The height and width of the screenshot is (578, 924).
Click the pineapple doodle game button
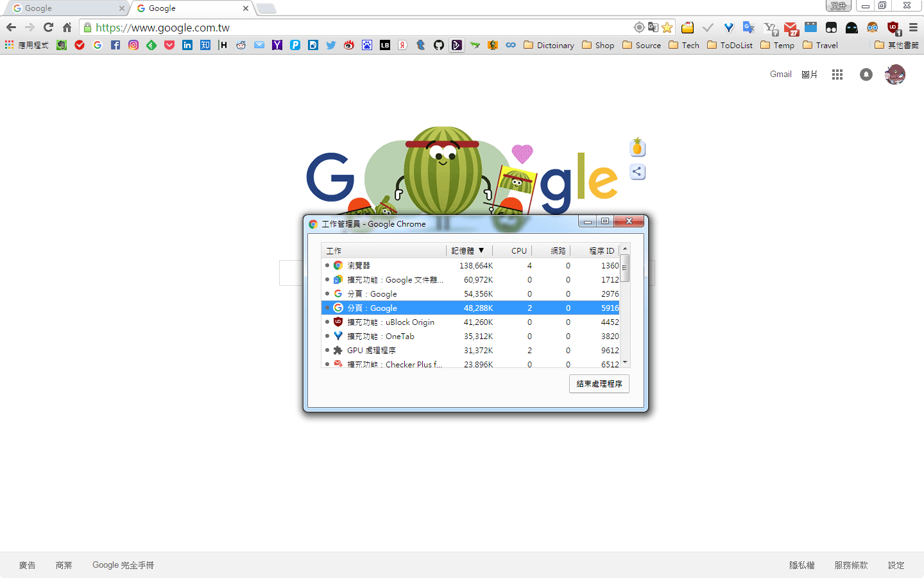click(x=637, y=146)
